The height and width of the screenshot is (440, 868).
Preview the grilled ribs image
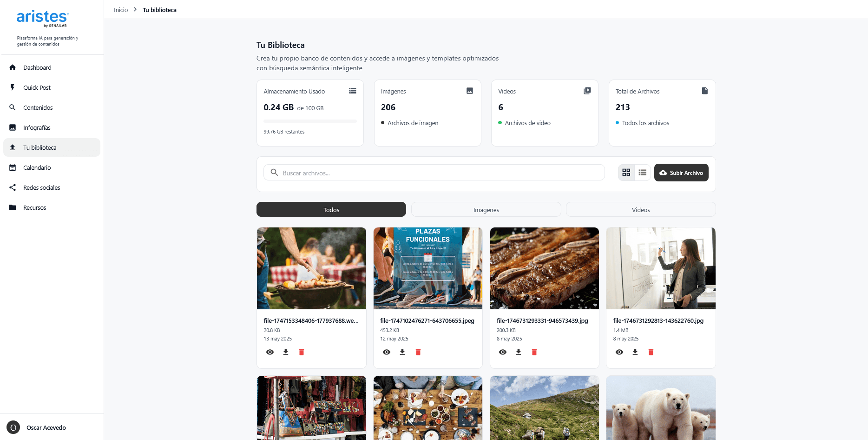pos(503,352)
